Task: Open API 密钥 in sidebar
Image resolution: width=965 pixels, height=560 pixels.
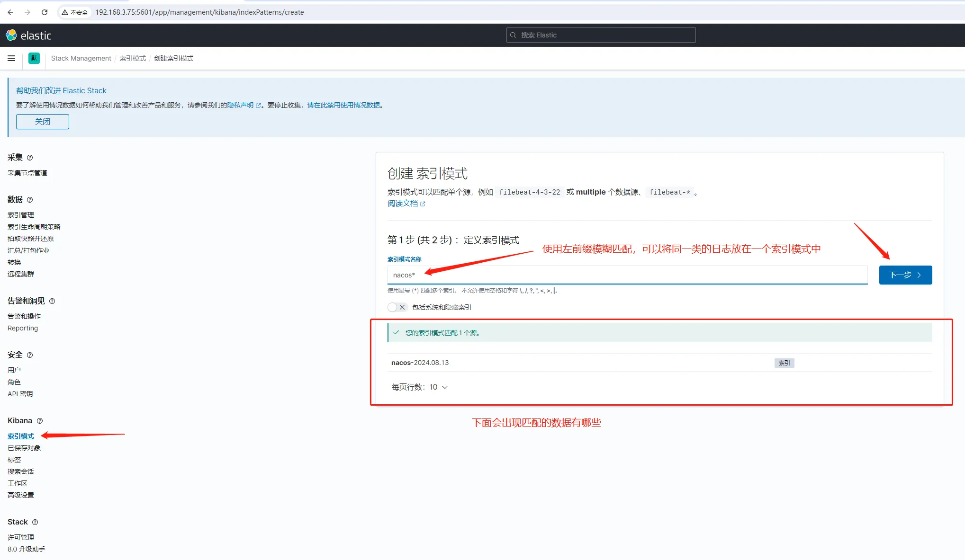Action: coord(20,394)
